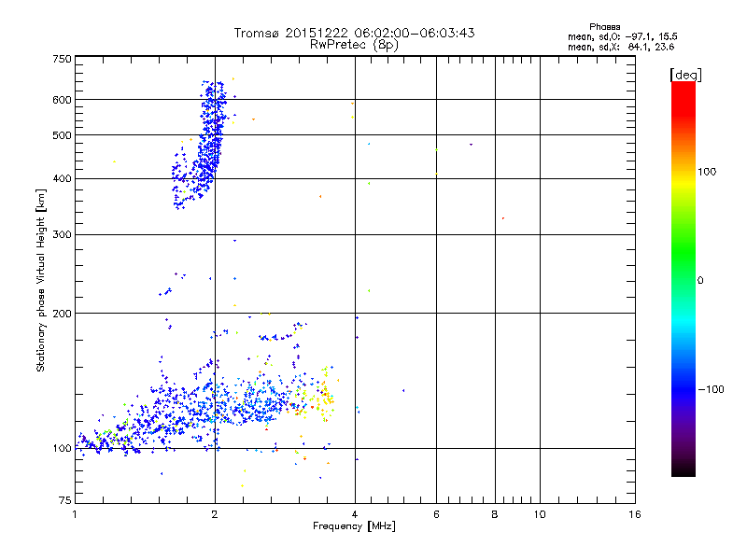747x560 pixels.
Task: Click the x-axis tick label '1'
Action: coord(75,514)
